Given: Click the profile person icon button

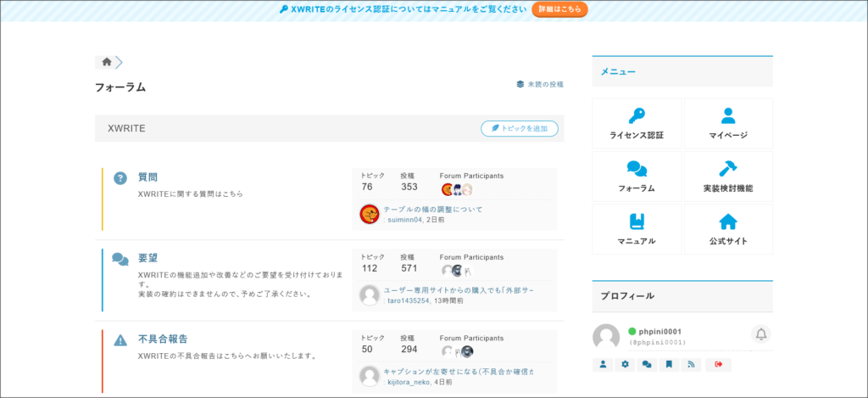Looking at the screenshot, I should [603, 365].
